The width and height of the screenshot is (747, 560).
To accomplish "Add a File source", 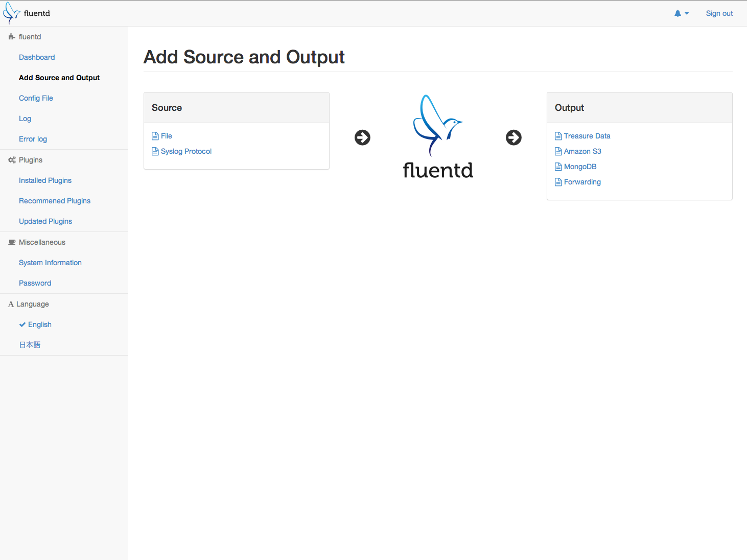I will [x=167, y=136].
